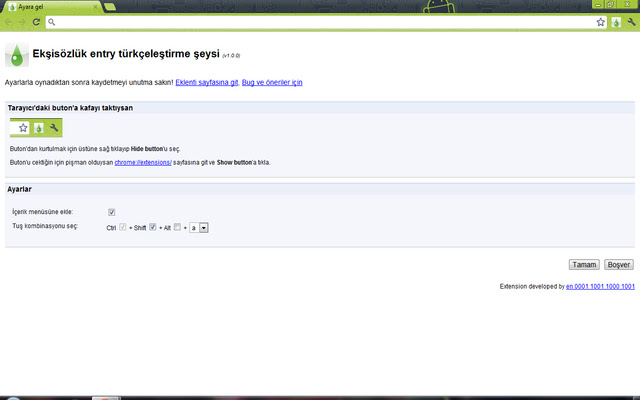Toggle the Shift key checkbox
Screen dimensions: 640x400
[x=153, y=227]
